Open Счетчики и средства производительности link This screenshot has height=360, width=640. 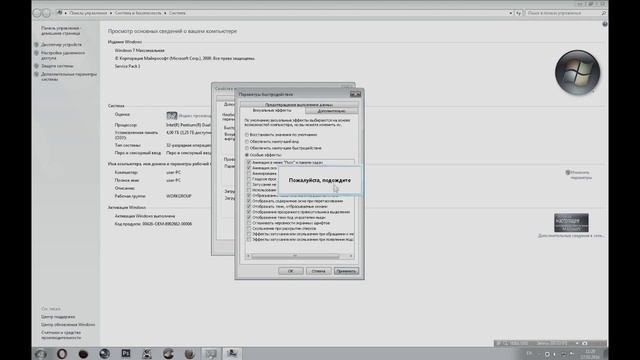(x=61, y=335)
